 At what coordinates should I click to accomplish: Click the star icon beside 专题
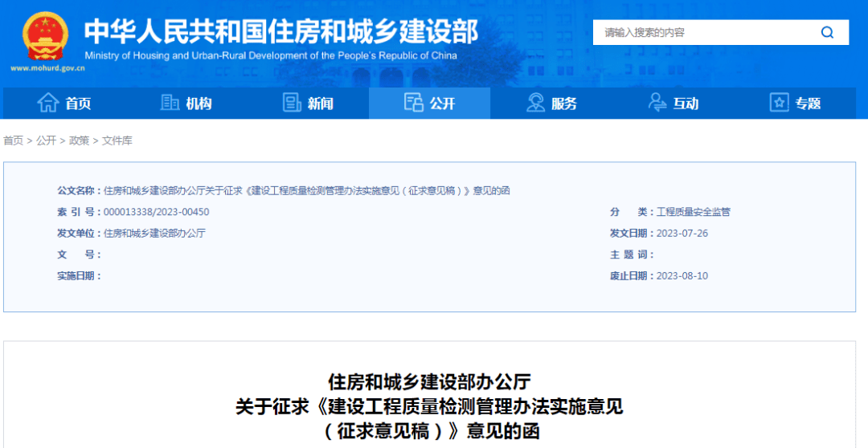tap(779, 103)
